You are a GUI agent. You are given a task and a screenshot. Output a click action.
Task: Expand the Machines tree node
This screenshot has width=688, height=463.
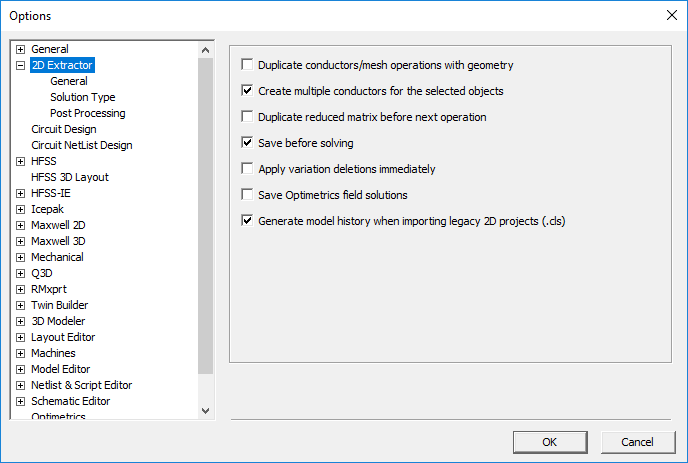point(20,354)
